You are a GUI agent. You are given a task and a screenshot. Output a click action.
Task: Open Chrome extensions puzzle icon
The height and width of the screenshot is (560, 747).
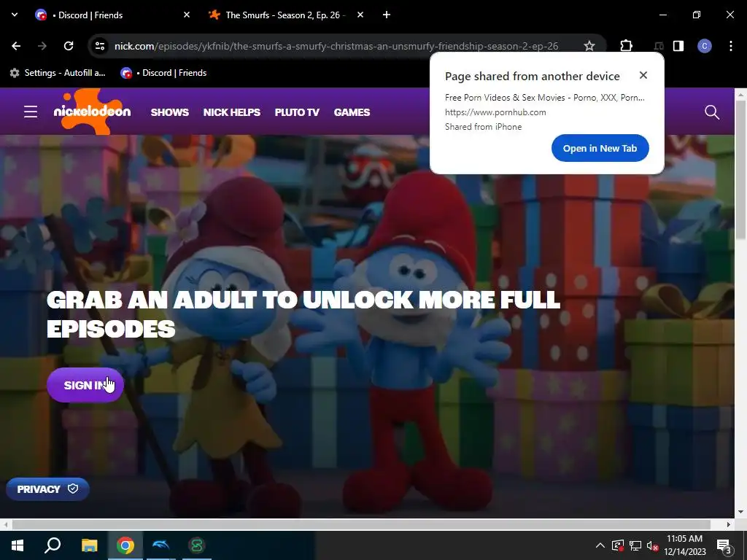(626, 46)
